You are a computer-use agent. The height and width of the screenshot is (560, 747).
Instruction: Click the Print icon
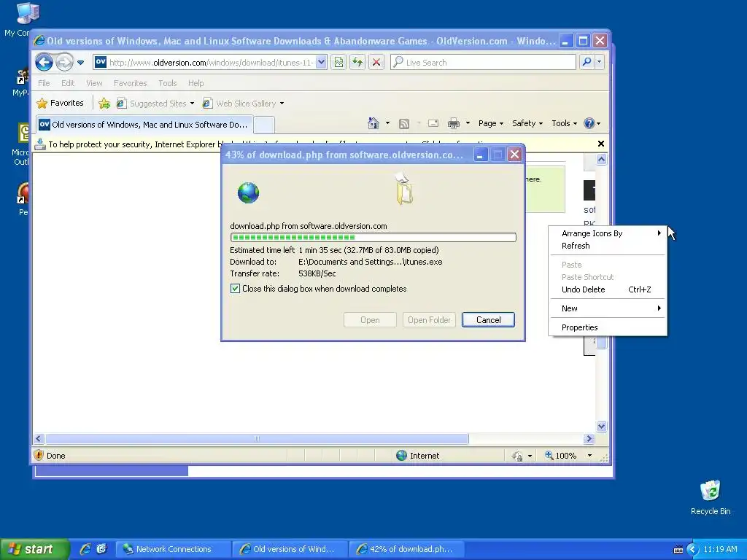[454, 124]
